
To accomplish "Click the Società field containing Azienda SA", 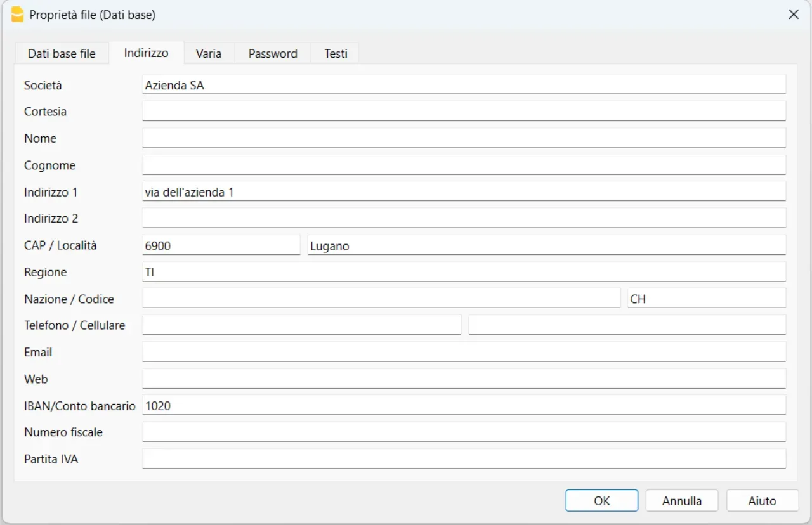I will [x=464, y=85].
